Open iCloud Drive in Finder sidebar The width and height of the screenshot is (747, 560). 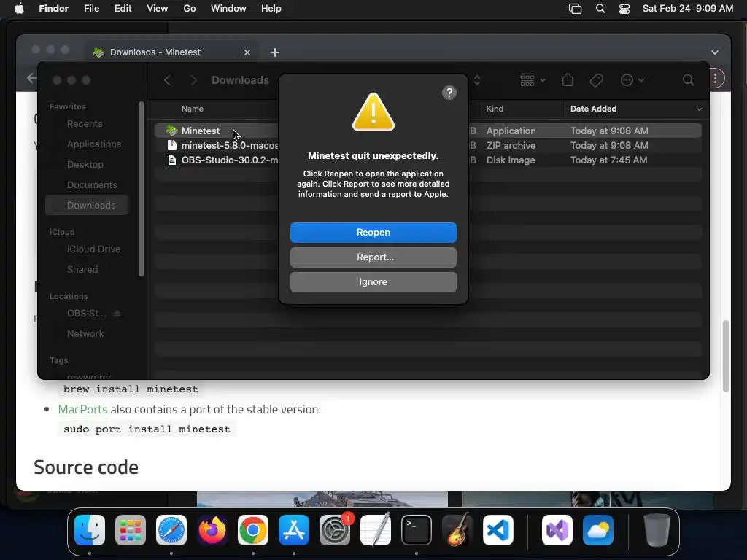click(x=93, y=249)
